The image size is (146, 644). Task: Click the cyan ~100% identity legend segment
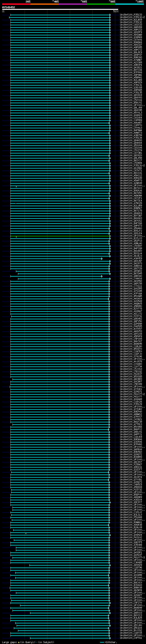130,4
